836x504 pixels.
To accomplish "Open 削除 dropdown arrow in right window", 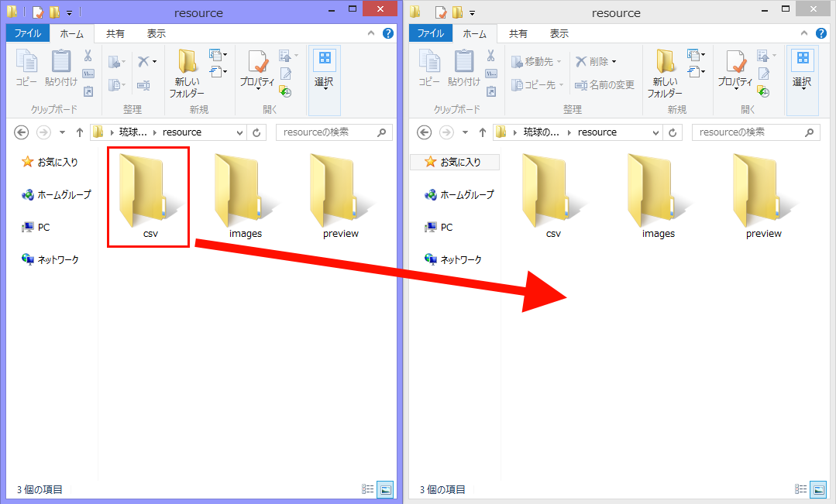I will (614, 62).
